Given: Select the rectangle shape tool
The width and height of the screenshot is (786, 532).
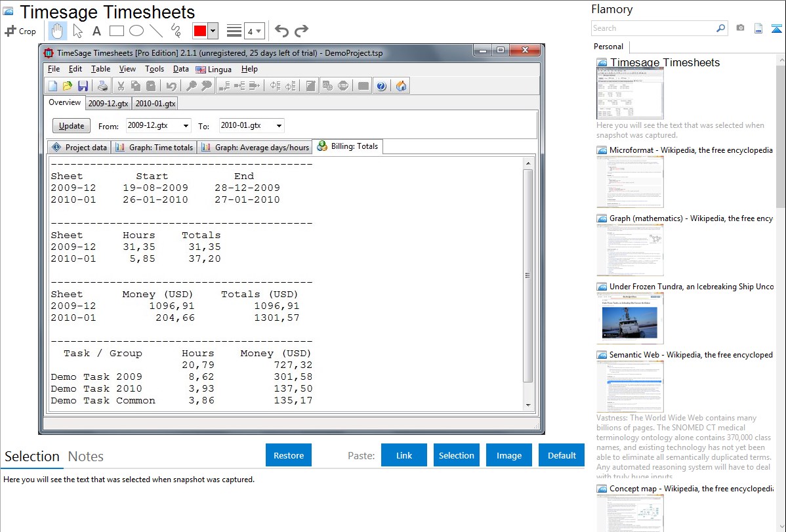Looking at the screenshot, I should coord(116,31).
